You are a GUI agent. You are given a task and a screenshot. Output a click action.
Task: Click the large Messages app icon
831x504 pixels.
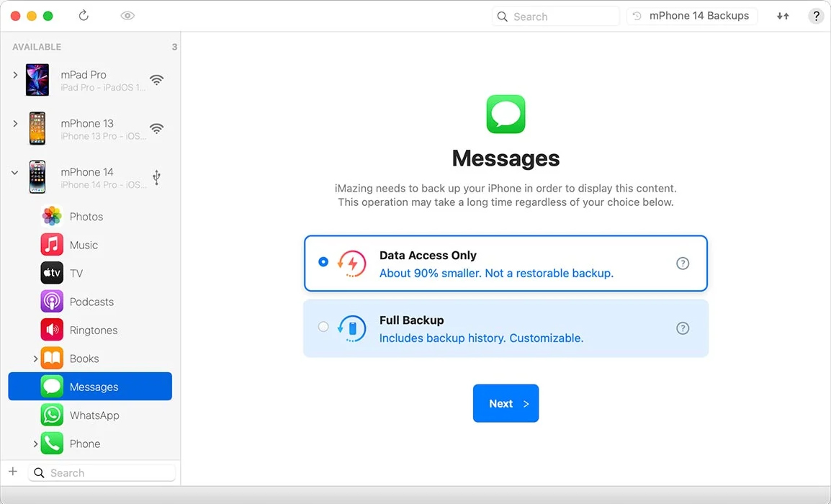[506, 114]
